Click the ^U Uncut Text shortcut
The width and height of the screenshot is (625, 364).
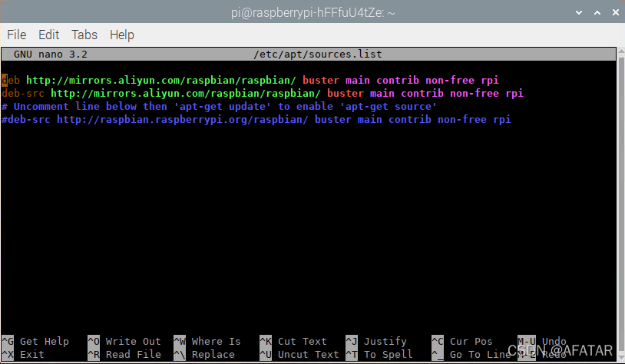[x=299, y=355]
